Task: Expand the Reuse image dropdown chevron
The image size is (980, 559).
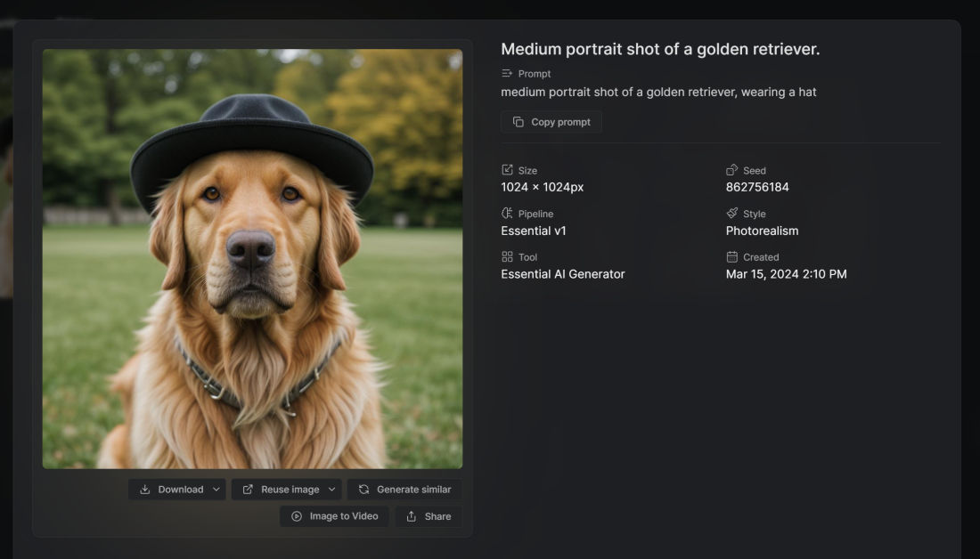Action: [330, 489]
